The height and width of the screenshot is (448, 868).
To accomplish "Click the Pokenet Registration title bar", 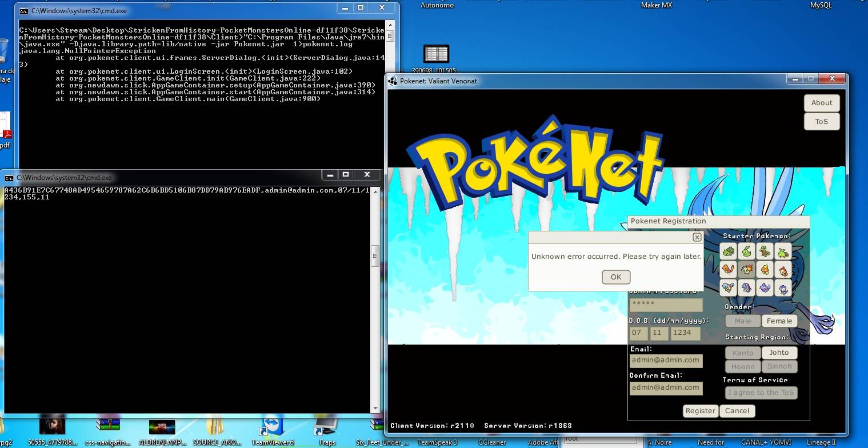I will [x=719, y=222].
